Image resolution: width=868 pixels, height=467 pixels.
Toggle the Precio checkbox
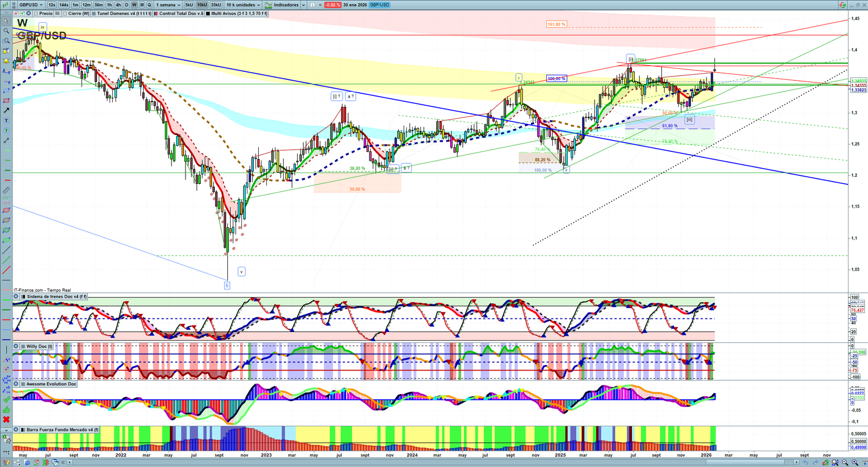pyautogui.click(x=36, y=14)
